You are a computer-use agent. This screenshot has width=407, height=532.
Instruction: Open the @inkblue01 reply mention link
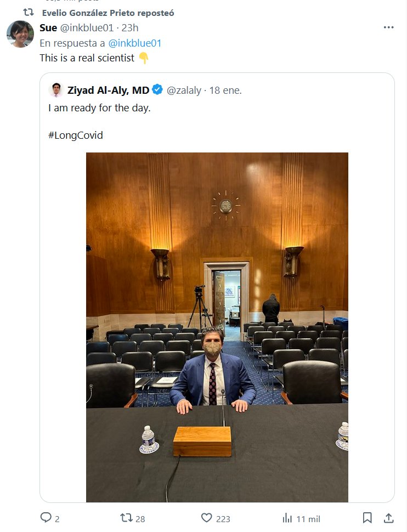click(134, 43)
